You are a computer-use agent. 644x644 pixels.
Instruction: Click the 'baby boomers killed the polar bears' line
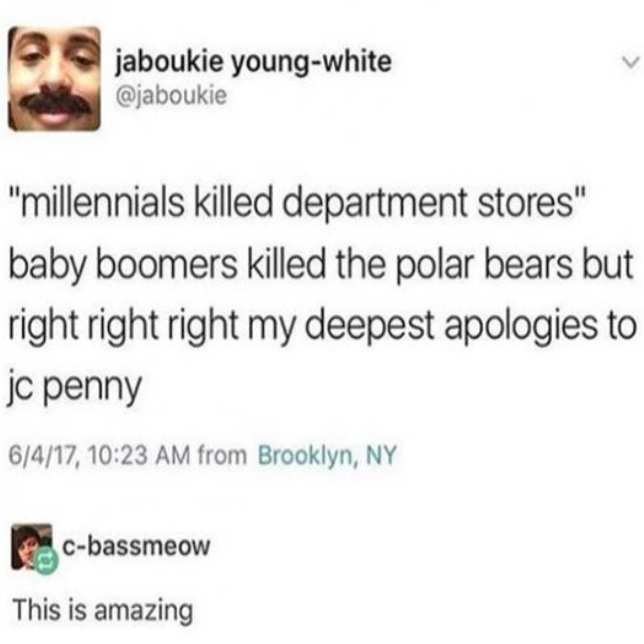click(321, 265)
